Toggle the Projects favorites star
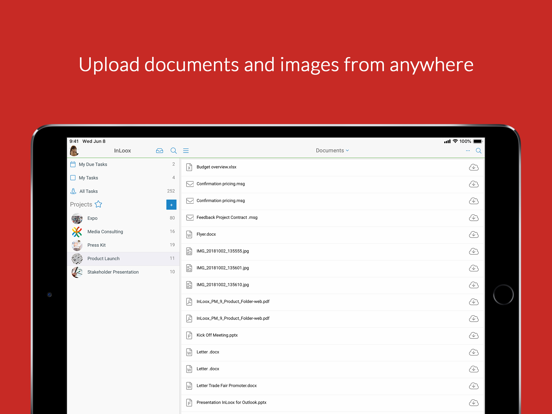This screenshot has width=552, height=414. [98, 204]
